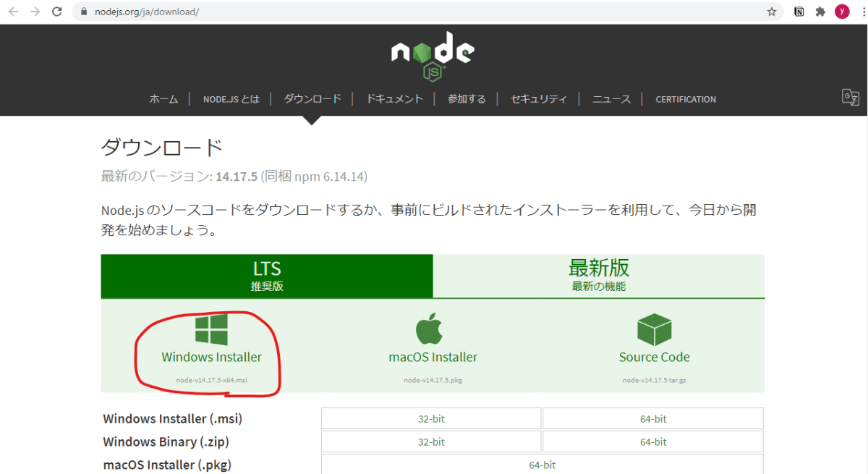Click the browser forward arrow
The height and width of the screenshot is (474, 868).
(x=35, y=12)
